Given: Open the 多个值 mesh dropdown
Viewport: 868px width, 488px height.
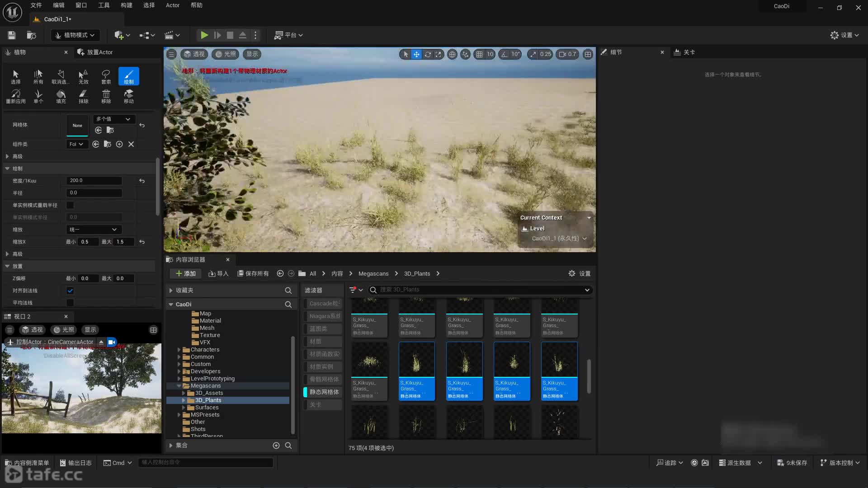Looking at the screenshot, I should [113, 119].
